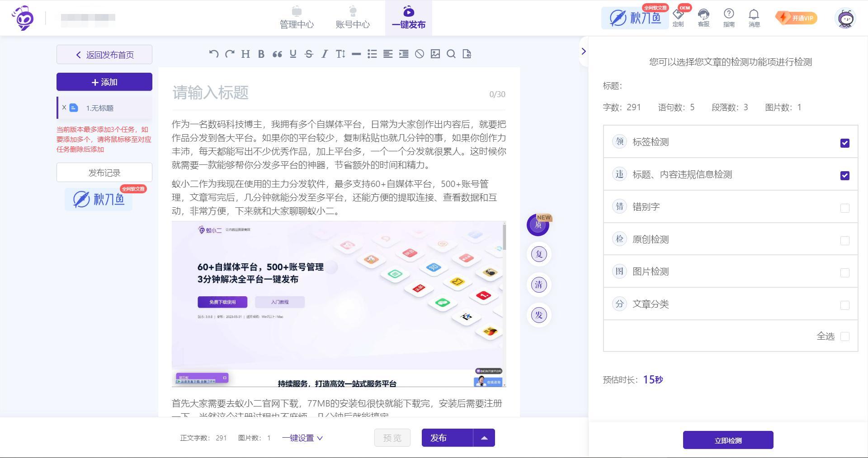868x458 pixels.
Task: Open the arrow menu beside 发布 button
Action: tap(484, 438)
